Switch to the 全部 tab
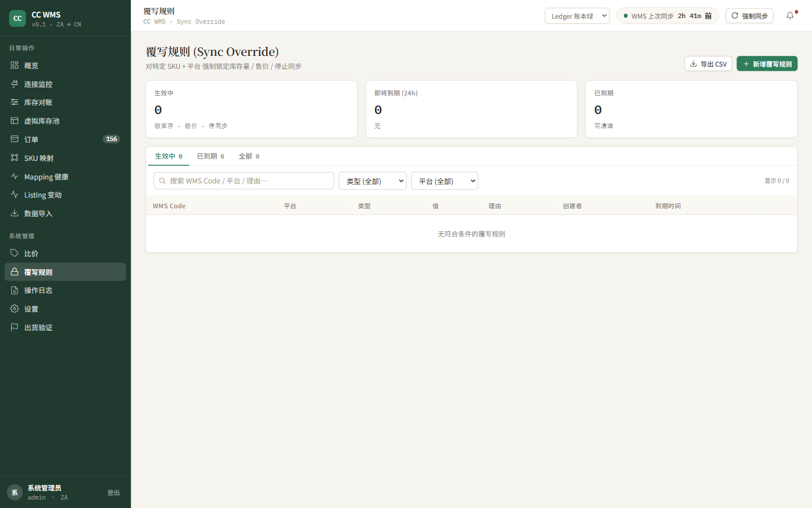 [x=249, y=156]
